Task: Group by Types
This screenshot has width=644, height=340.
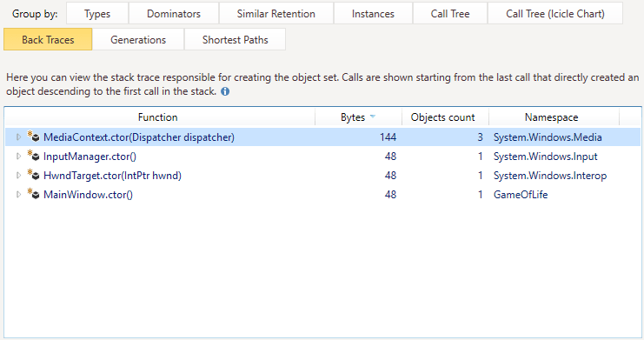Action: tap(97, 14)
